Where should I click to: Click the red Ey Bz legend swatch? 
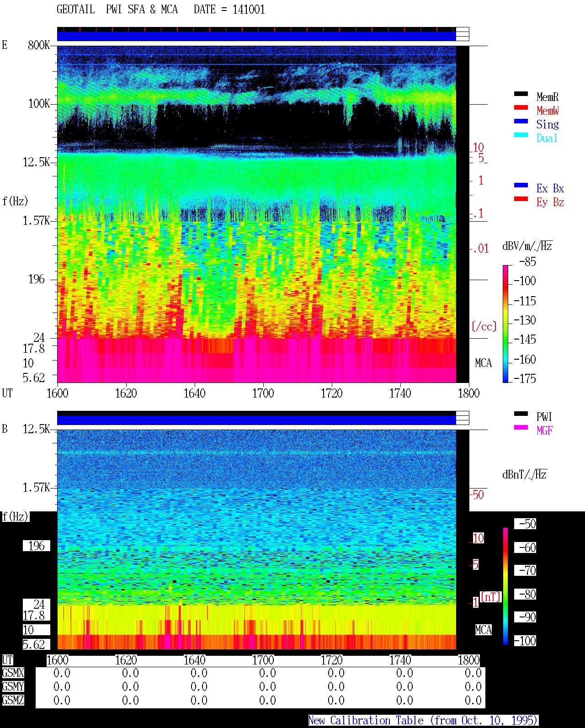click(521, 199)
